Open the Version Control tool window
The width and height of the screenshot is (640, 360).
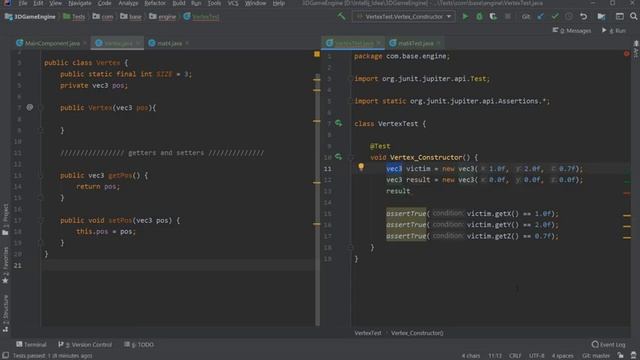tap(85, 344)
